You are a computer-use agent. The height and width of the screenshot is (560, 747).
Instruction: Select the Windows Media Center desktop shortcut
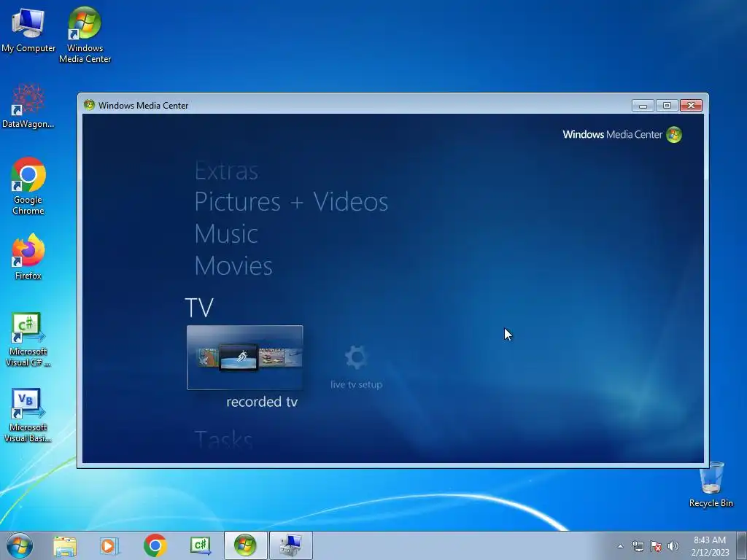point(85,35)
